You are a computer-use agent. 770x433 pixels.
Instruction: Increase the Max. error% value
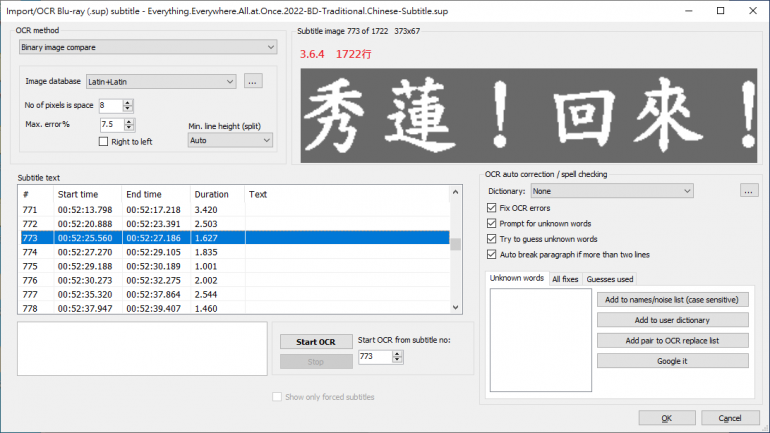point(129,121)
